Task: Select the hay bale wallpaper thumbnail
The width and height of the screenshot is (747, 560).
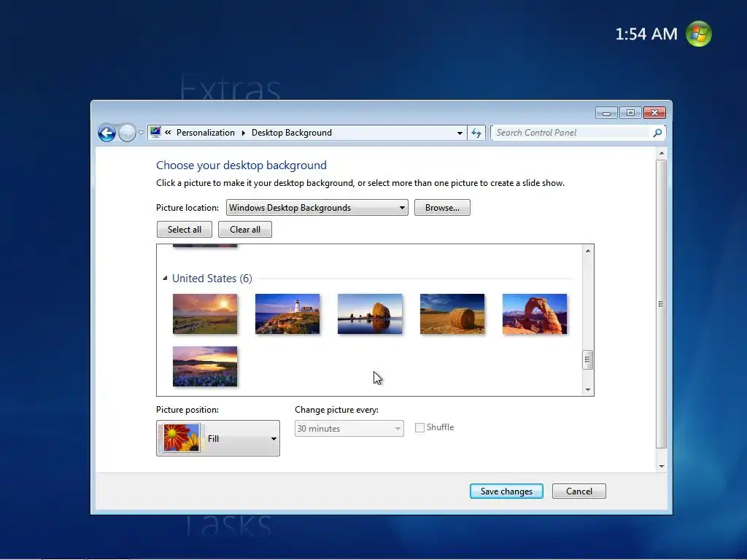Action: tap(452, 314)
